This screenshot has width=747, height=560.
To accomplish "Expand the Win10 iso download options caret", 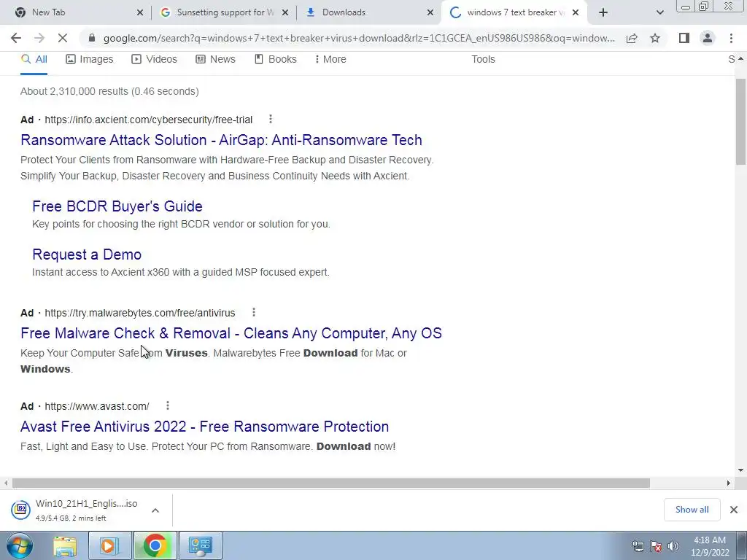I will pyautogui.click(x=155, y=510).
